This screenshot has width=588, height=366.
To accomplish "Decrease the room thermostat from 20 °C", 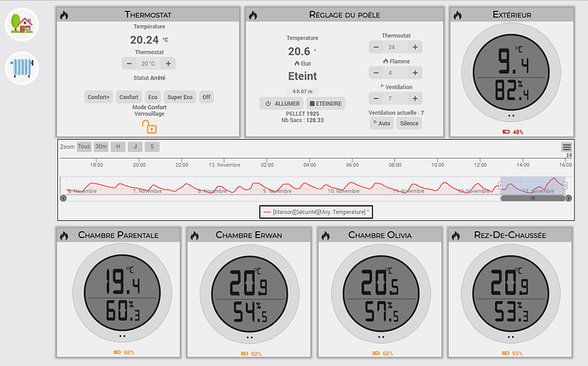I will [x=129, y=64].
